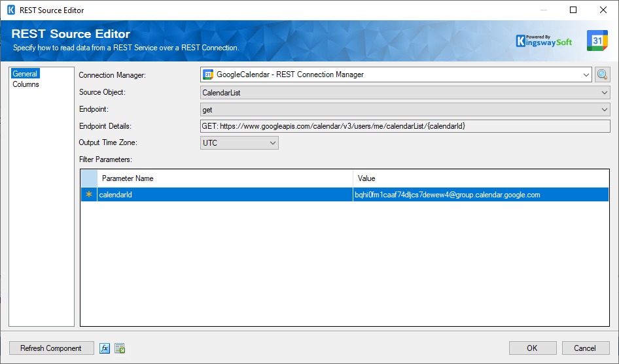
Task: Maximize the REST Source Editor window
Action: coord(573,10)
